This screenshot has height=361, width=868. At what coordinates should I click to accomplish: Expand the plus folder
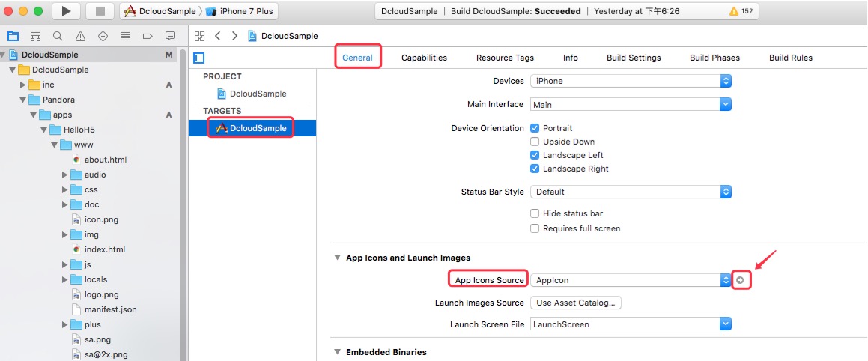(x=65, y=324)
